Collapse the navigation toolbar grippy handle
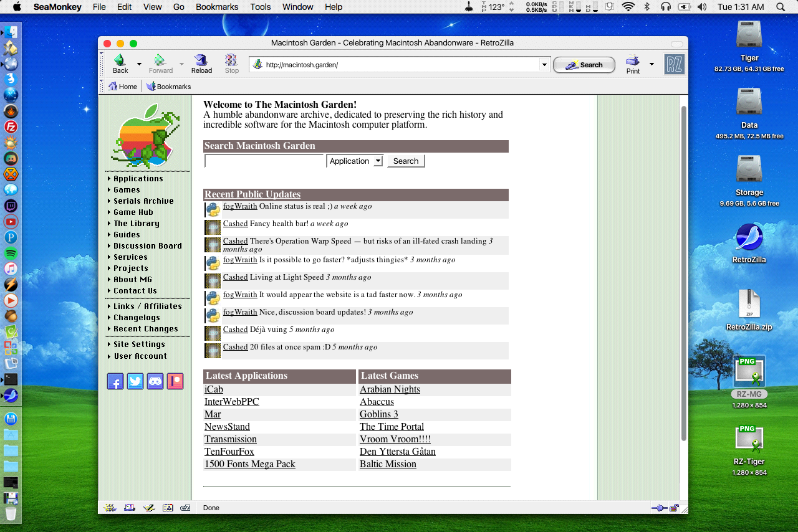The width and height of the screenshot is (798, 532). point(102,64)
